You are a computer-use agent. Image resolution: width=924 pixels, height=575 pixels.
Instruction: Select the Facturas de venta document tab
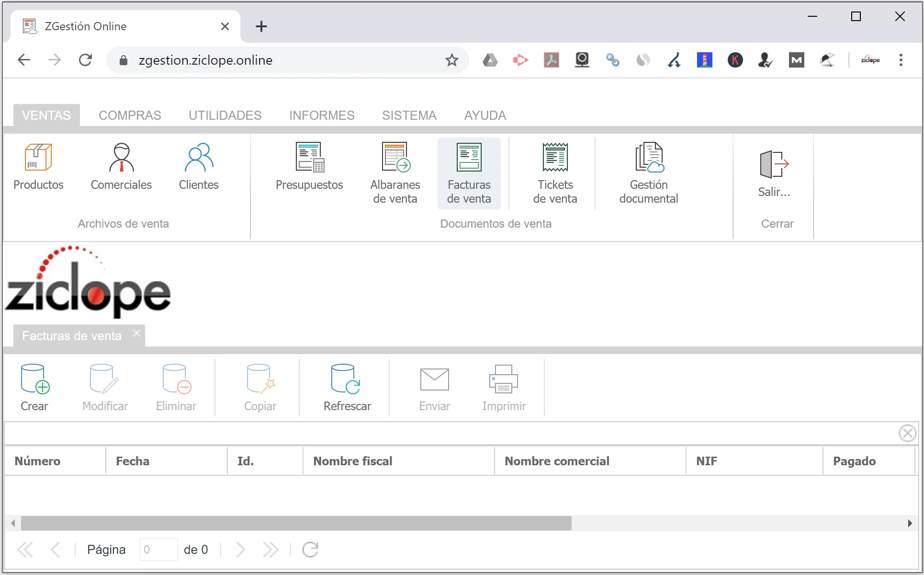click(72, 336)
